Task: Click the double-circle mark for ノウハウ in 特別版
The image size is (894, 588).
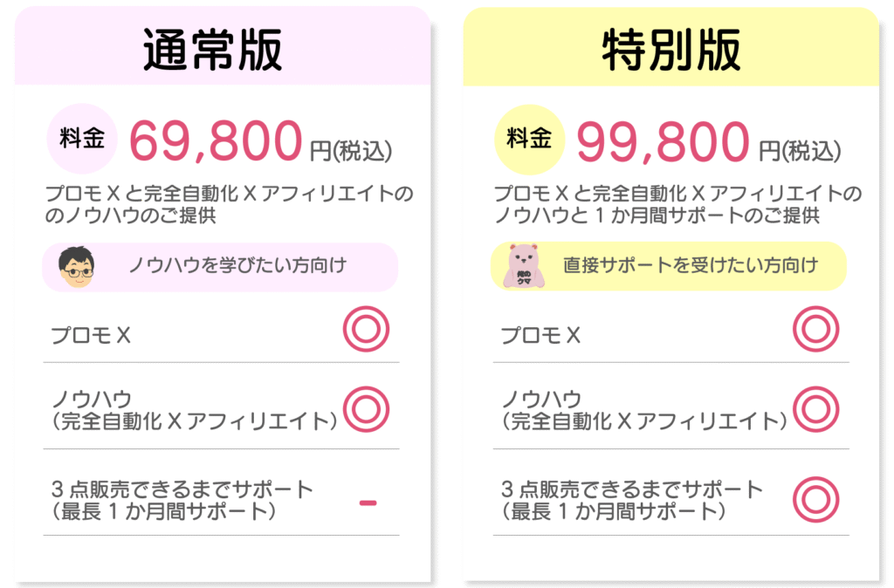Action: pos(815,408)
